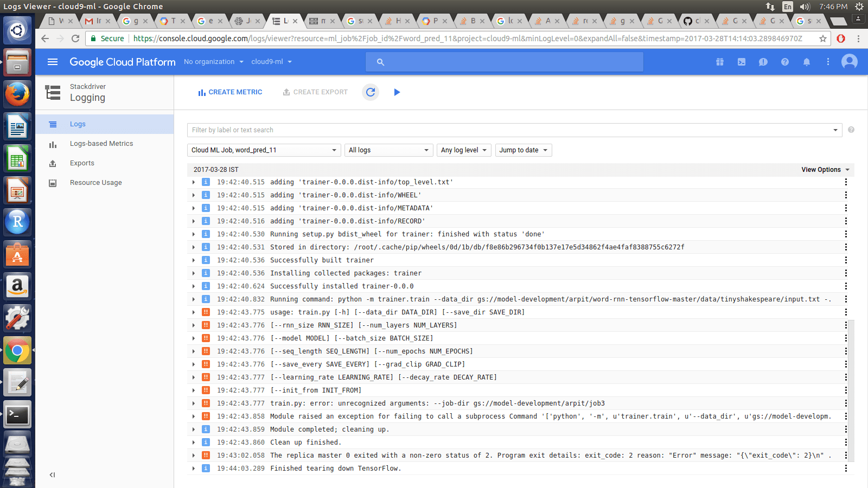This screenshot has height=488, width=868.
Task: Open the 'Any log level' dropdown
Action: point(464,150)
